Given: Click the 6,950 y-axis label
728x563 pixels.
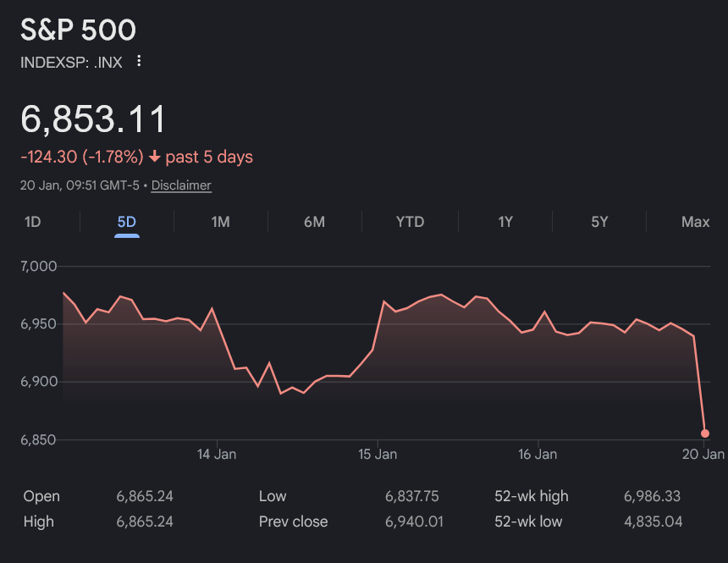Looking at the screenshot, I should (x=39, y=323).
